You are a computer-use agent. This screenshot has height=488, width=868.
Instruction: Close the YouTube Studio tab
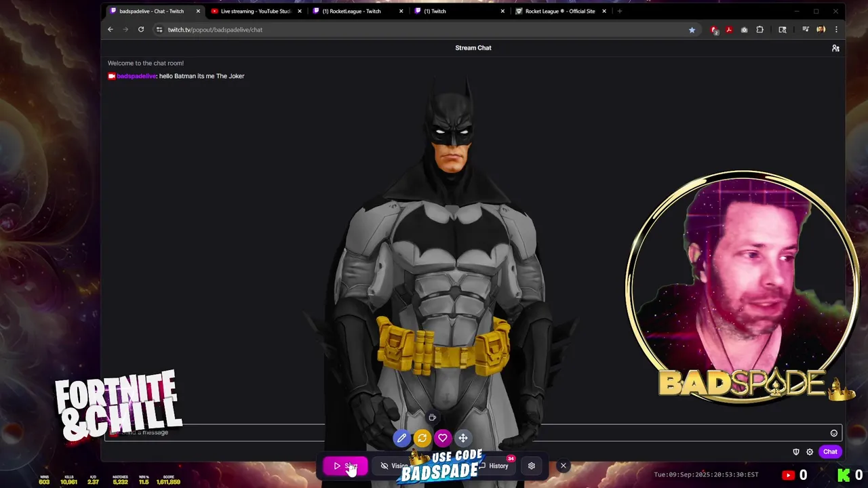[x=299, y=12]
